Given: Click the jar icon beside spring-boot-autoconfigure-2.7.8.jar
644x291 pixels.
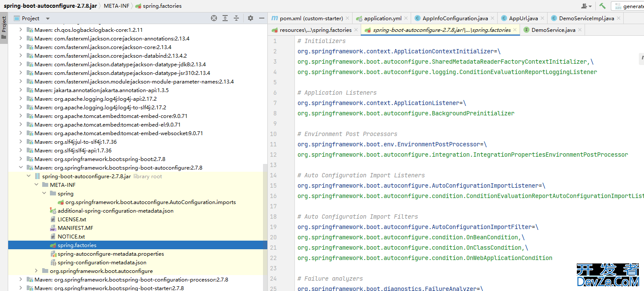Looking at the screenshot, I should pyautogui.click(x=37, y=176).
